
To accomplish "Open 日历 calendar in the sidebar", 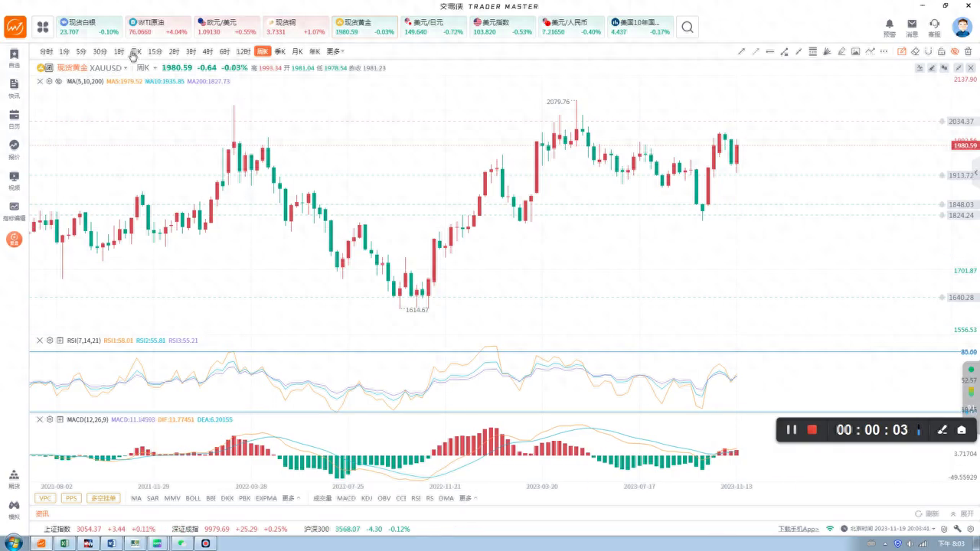I will [x=14, y=119].
